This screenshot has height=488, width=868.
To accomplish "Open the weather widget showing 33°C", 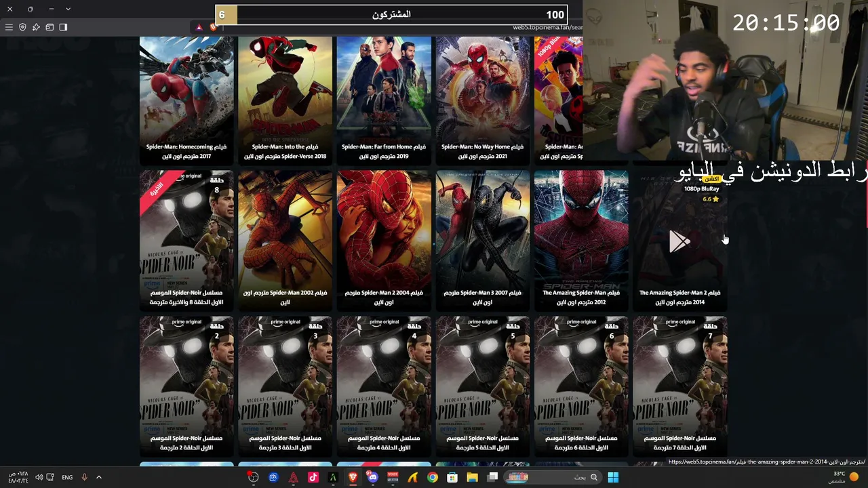I will coord(844,477).
